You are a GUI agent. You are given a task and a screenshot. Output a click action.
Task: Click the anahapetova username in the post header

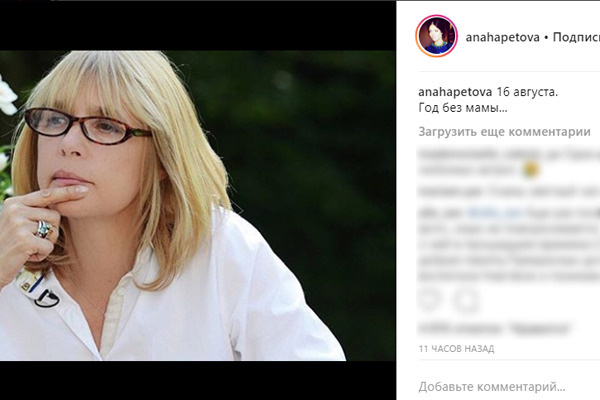502,37
